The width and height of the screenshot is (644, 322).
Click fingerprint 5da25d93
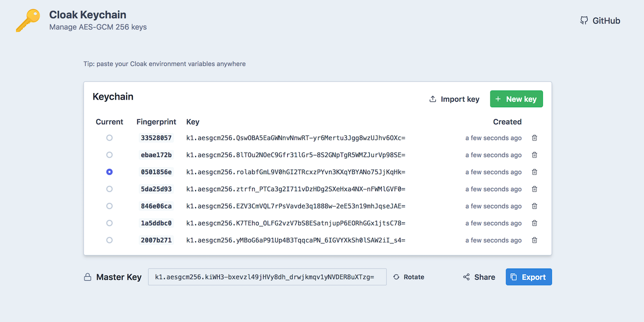[x=156, y=189]
